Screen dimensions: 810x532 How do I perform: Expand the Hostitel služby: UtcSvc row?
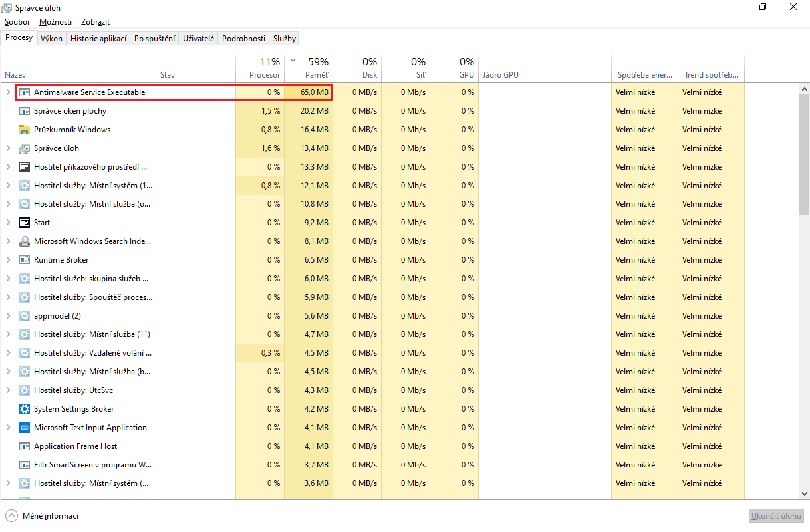pos(8,390)
